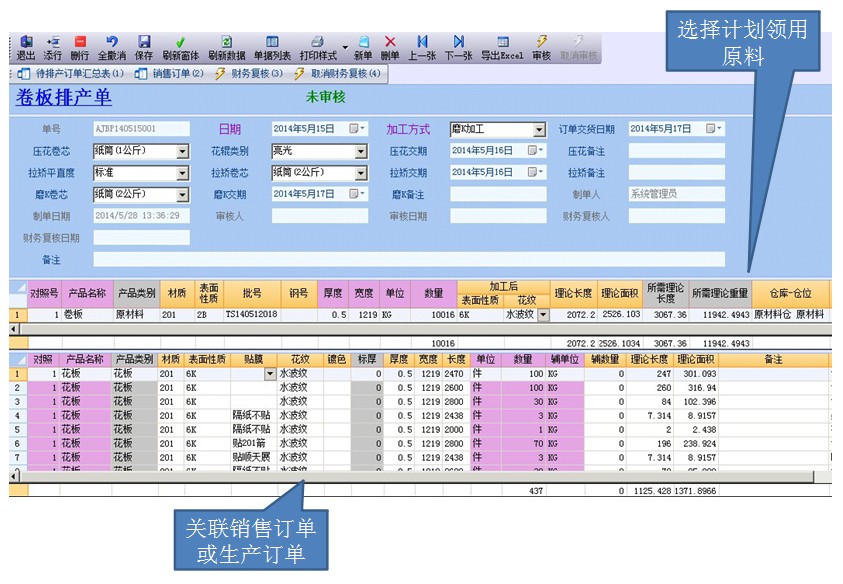This screenshot has width=843, height=584.
Task: Click the 磨K备注 input field
Action: (498, 194)
